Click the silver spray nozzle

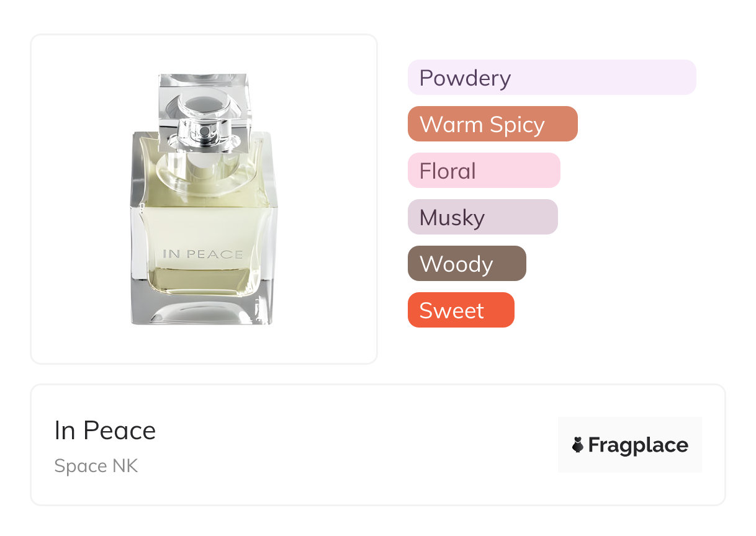(204, 131)
